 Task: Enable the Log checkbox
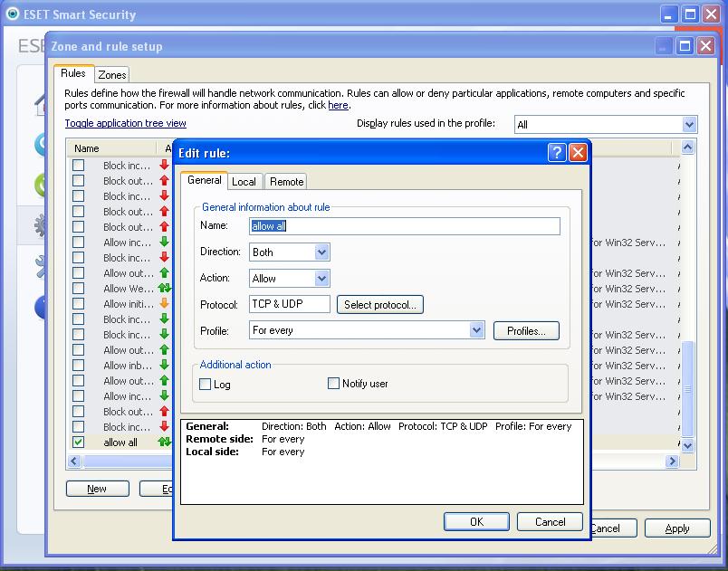point(205,384)
